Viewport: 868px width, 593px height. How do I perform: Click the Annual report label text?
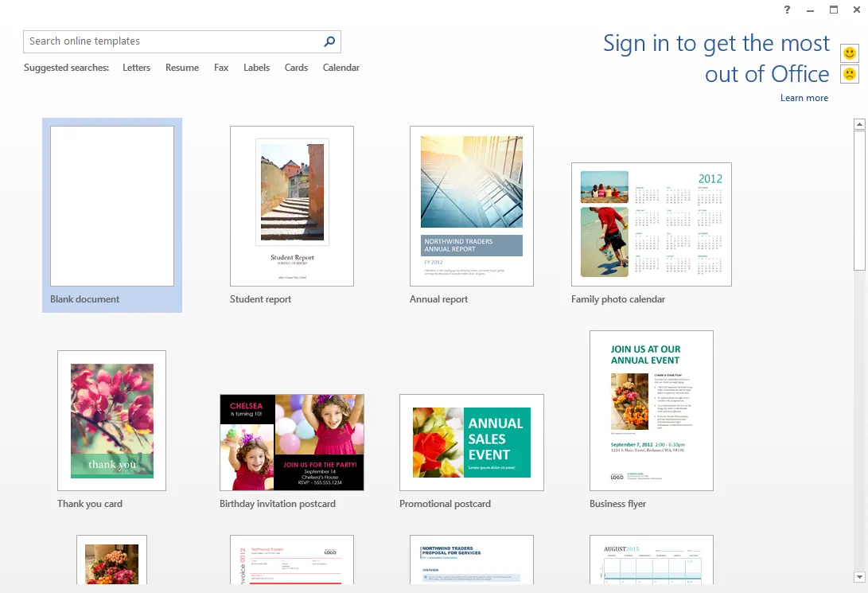click(438, 299)
